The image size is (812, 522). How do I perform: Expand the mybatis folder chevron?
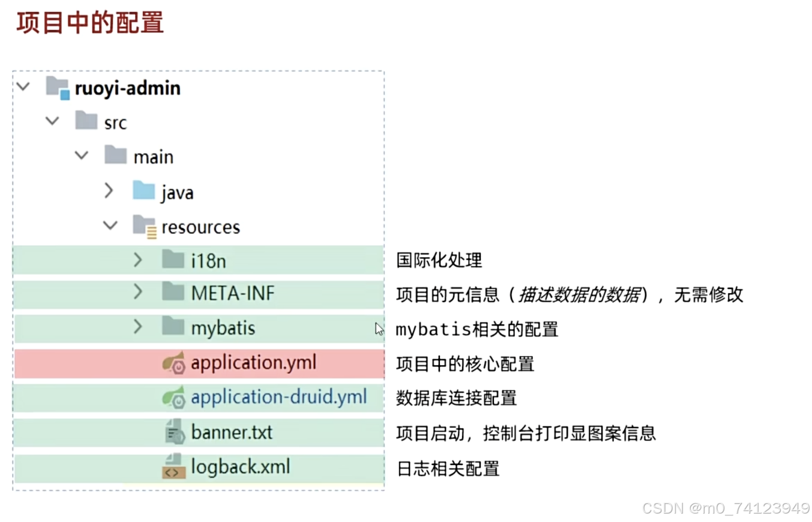(x=138, y=327)
